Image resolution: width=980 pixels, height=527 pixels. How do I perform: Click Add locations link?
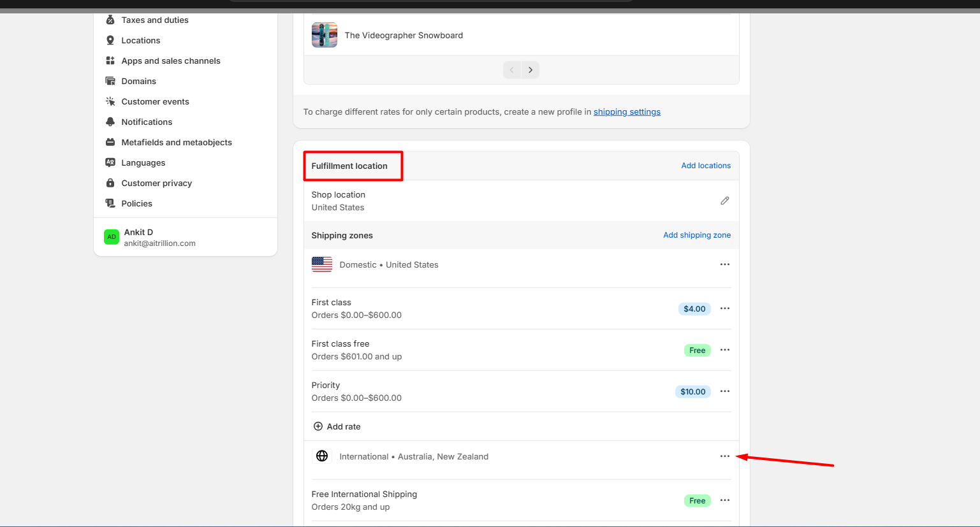706,166
